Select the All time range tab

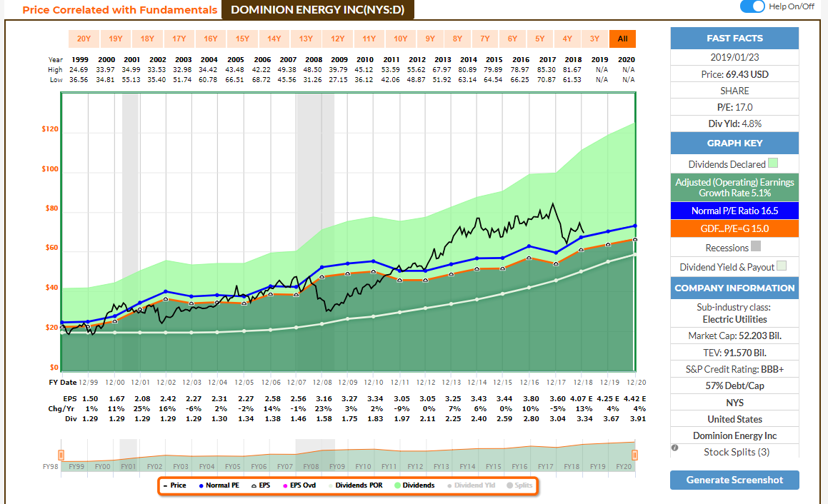coord(622,39)
